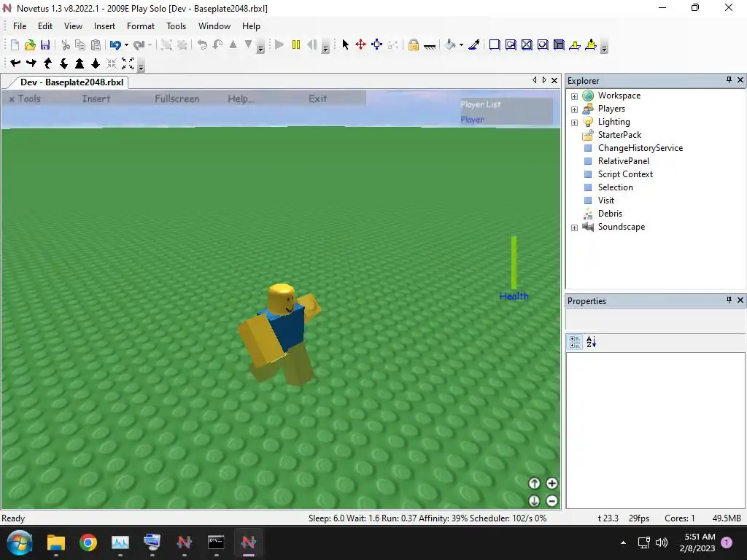Open the Edit menu
The width and height of the screenshot is (747, 560).
coord(45,26)
